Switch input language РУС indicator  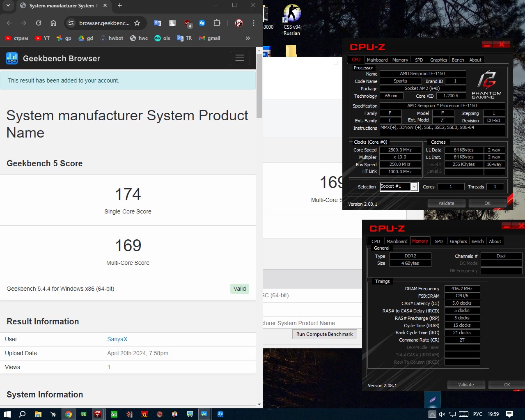[x=477, y=414]
